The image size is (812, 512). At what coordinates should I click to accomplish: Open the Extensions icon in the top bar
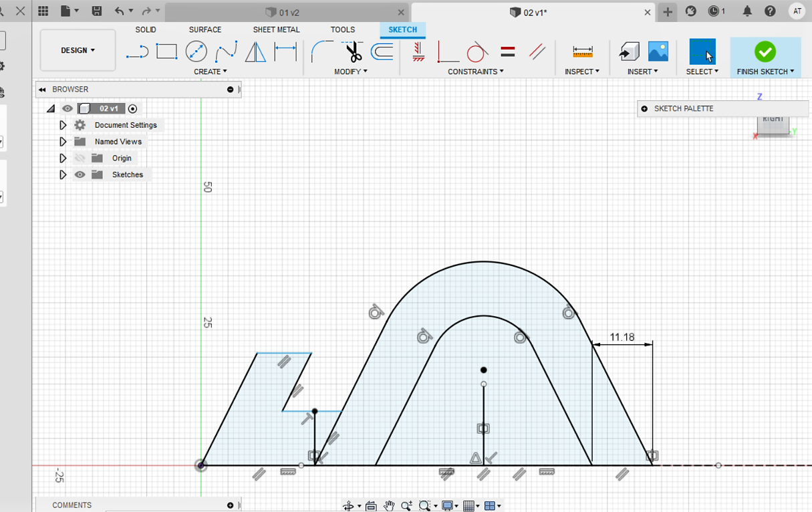coord(691,11)
